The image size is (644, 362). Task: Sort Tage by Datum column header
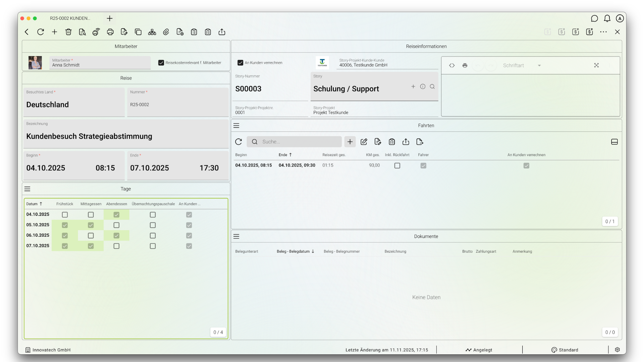pyautogui.click(x=34, y=204)
